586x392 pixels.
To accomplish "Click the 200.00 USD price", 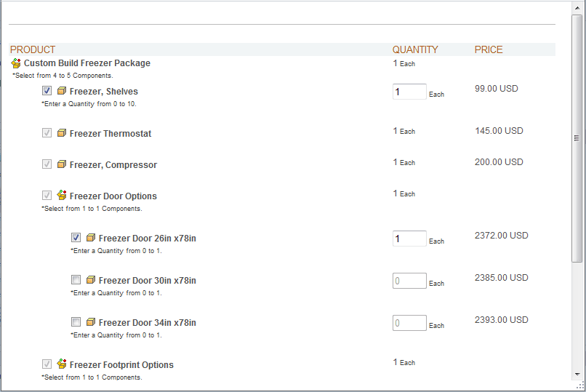I will click(499, 162).
